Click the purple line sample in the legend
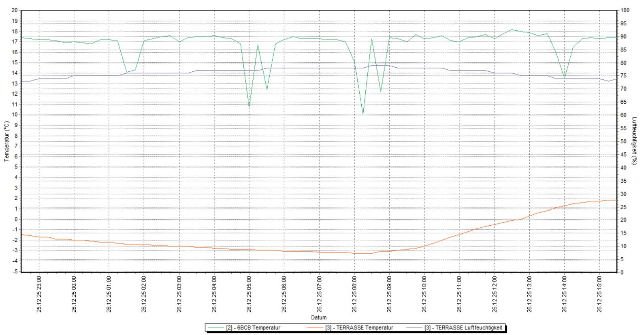This screenshot has width=644, height=335. (x=413, y=328)
